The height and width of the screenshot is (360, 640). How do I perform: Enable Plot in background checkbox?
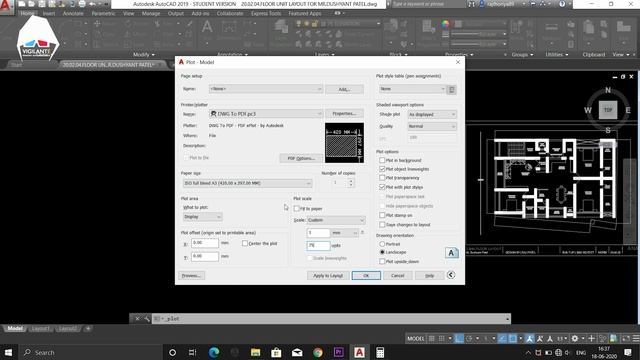tap(382, 160)
